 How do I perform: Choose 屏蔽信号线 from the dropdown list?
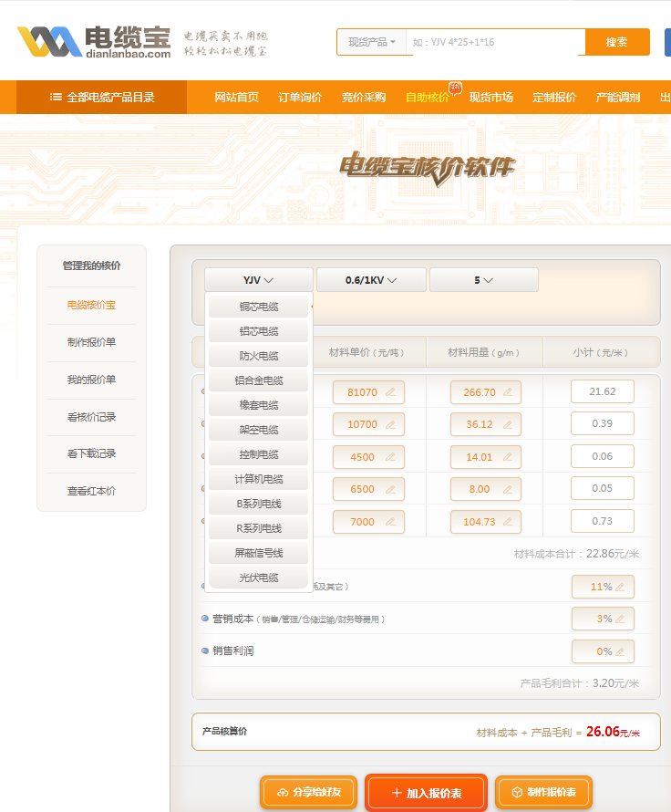coord(259,553)
